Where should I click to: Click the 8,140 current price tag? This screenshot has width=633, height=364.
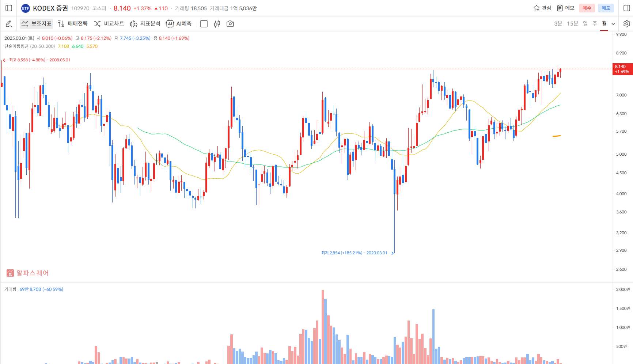(622, 69)
